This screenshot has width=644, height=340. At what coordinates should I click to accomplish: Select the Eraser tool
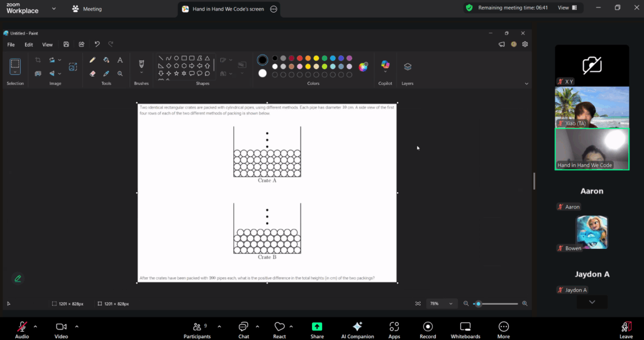pyautogui.click(x=92, y=73)
